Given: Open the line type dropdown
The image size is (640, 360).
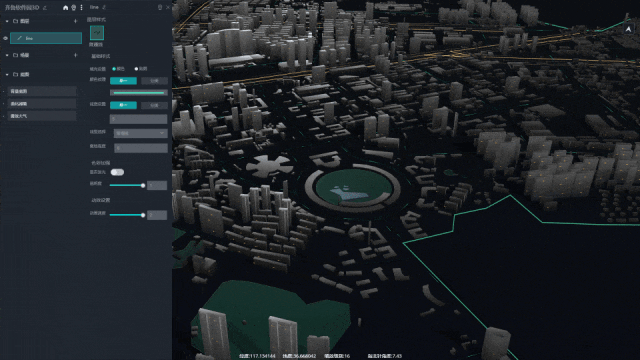Looking at the screenshot, I should [x=140, y=133].
